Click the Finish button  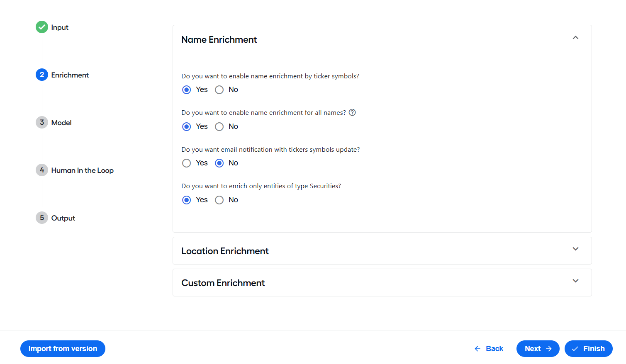(589, 349)
